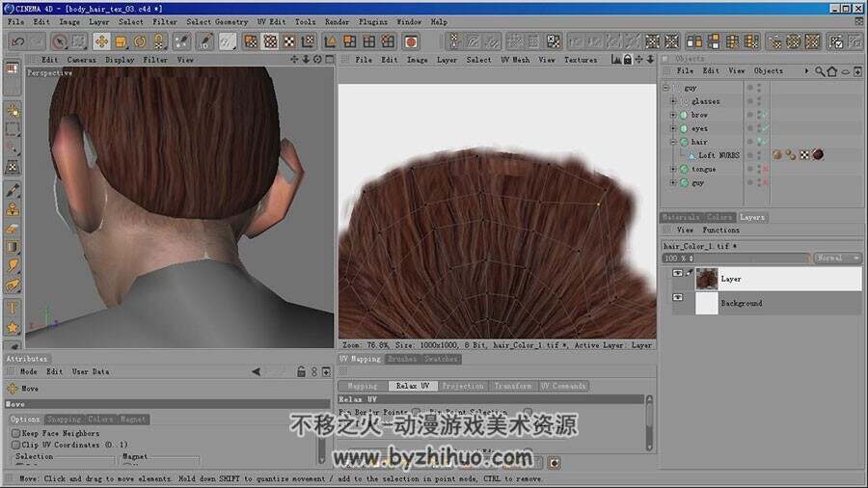Image resolution: width=868 pixels, height=488 pixels.
Task: Click the back arrow in Attributes panel
Action: click(x=256, y=372)
